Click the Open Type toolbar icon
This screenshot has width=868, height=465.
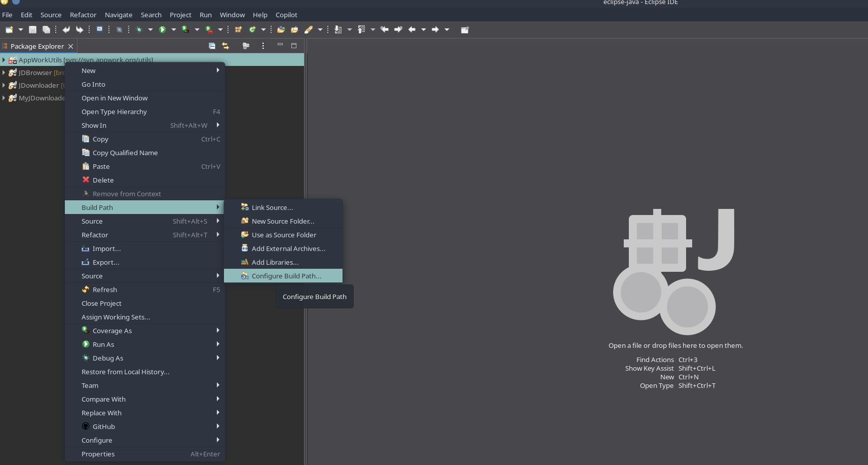[x=281, y=29]
